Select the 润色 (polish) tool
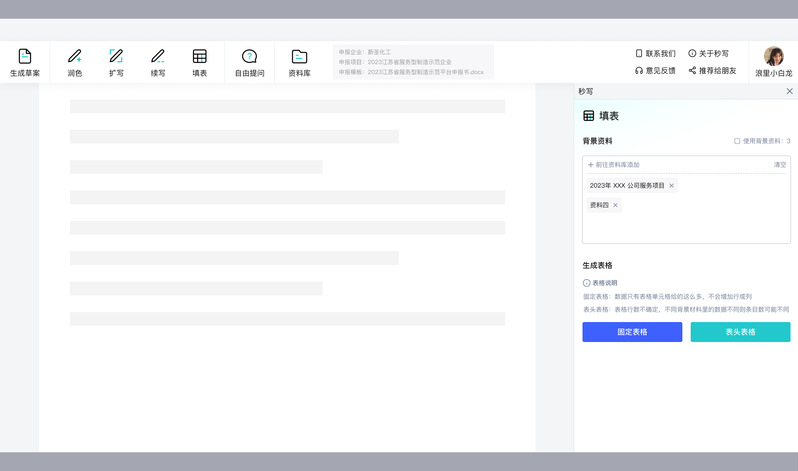The width and height of the screenshot is (798, 471). tap(74, 57)
